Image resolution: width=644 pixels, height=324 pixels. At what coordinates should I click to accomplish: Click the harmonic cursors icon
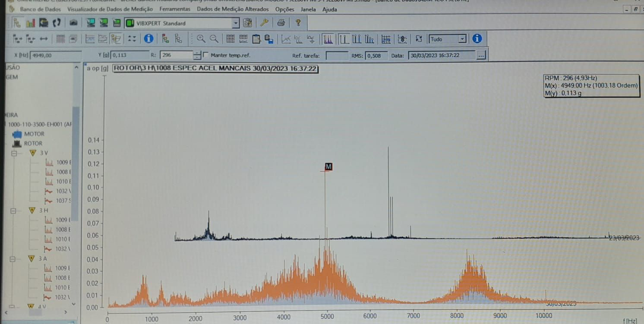(369, 39)
